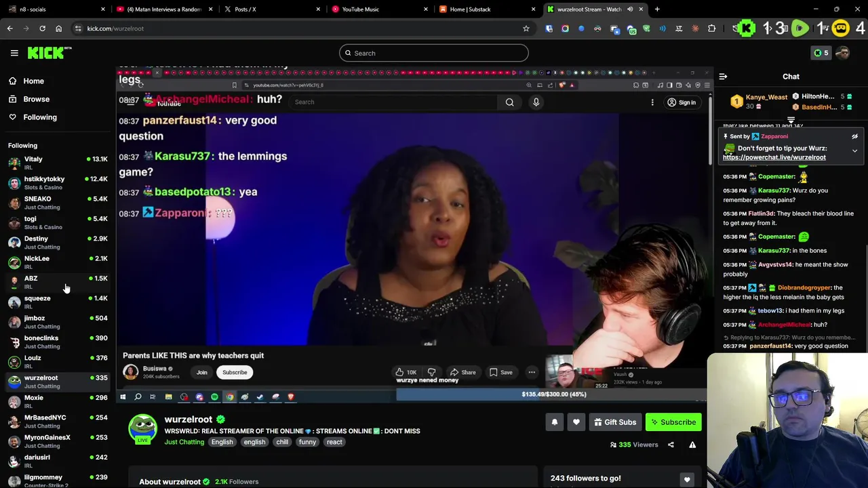Click heart in followers goal card

[x=687, y=480]
